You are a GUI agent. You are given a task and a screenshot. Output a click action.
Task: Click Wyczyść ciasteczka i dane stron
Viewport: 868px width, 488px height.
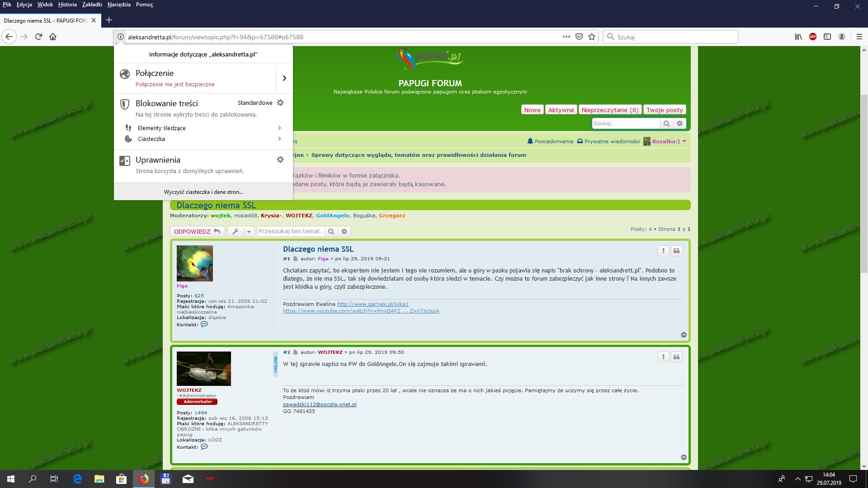click(203, 192)
